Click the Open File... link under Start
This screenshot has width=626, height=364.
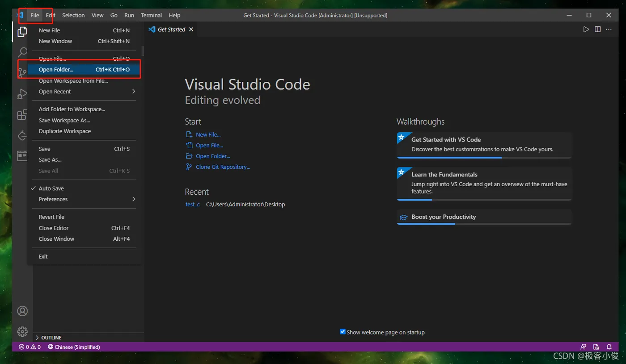pos(209,145)
